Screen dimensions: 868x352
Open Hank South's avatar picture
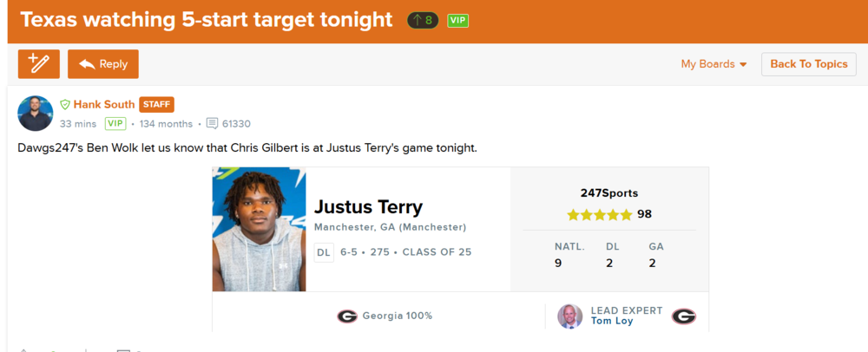click(36, 114)
